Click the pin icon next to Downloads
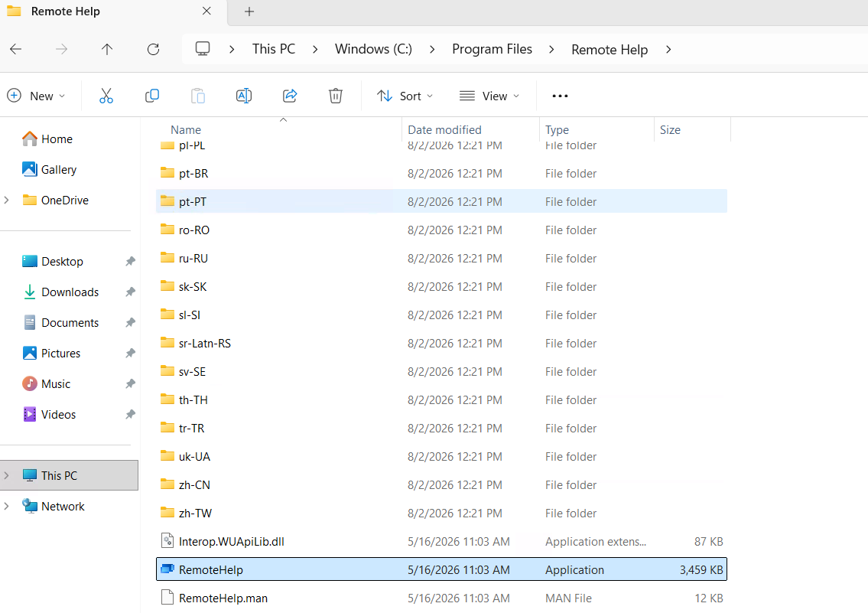Viewport: 868px width, 613px height. click(130, 292)
